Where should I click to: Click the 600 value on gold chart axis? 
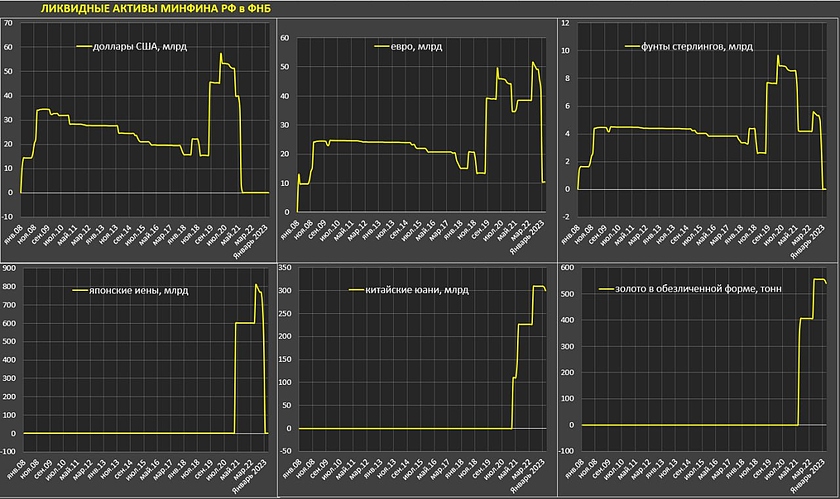[x=569, y=268]
